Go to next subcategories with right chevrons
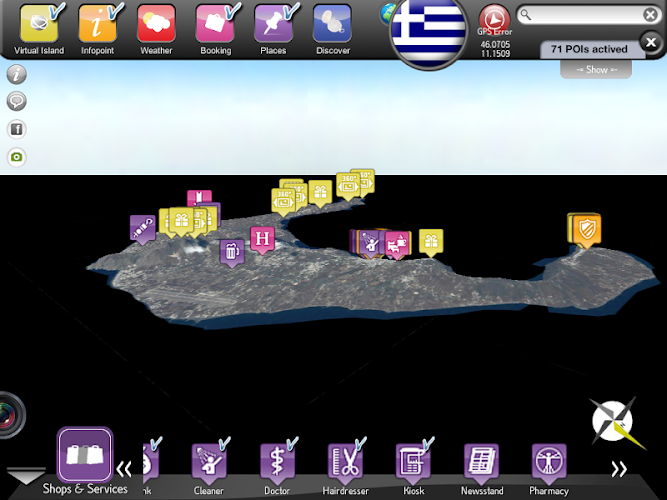 point(619,469)
